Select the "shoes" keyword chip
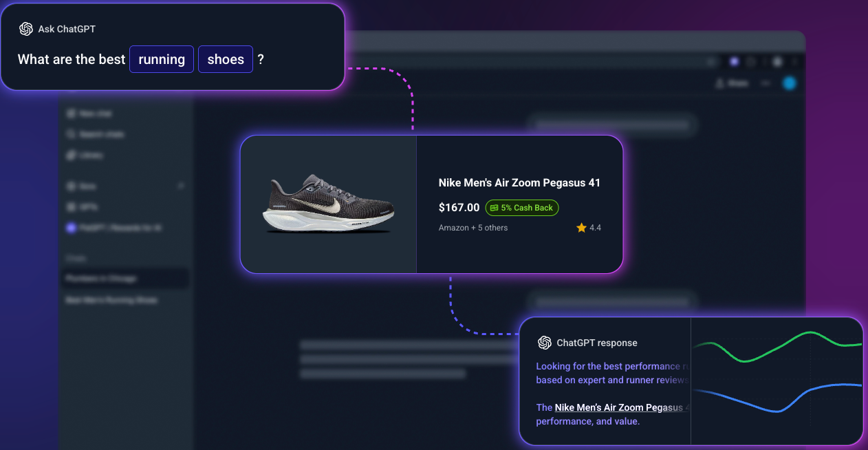This screenshot has height=450, width=868. click(226, 59)
